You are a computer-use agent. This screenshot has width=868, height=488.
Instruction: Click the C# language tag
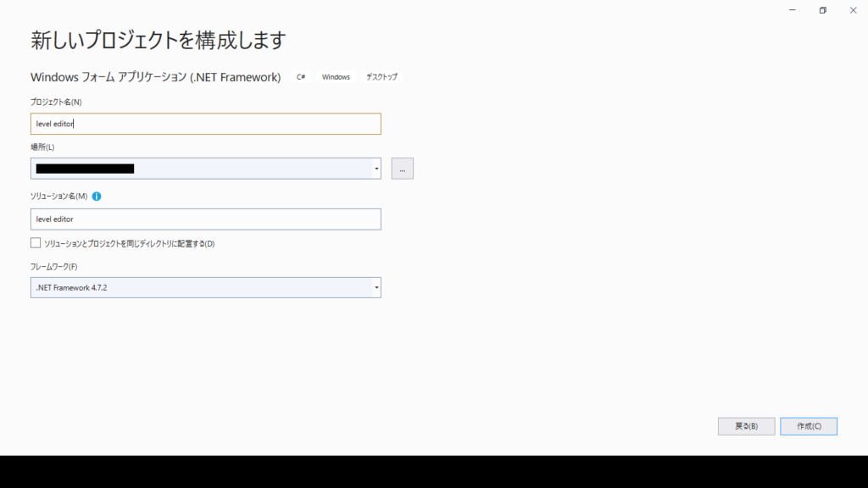[301, 77]
